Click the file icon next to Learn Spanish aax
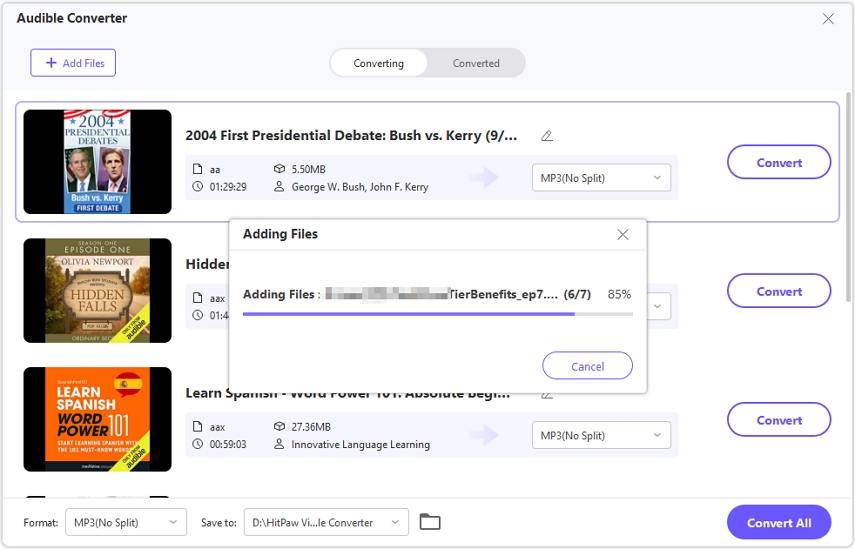The width and height of the screenshot is (855, 549). tap(197, 426)
